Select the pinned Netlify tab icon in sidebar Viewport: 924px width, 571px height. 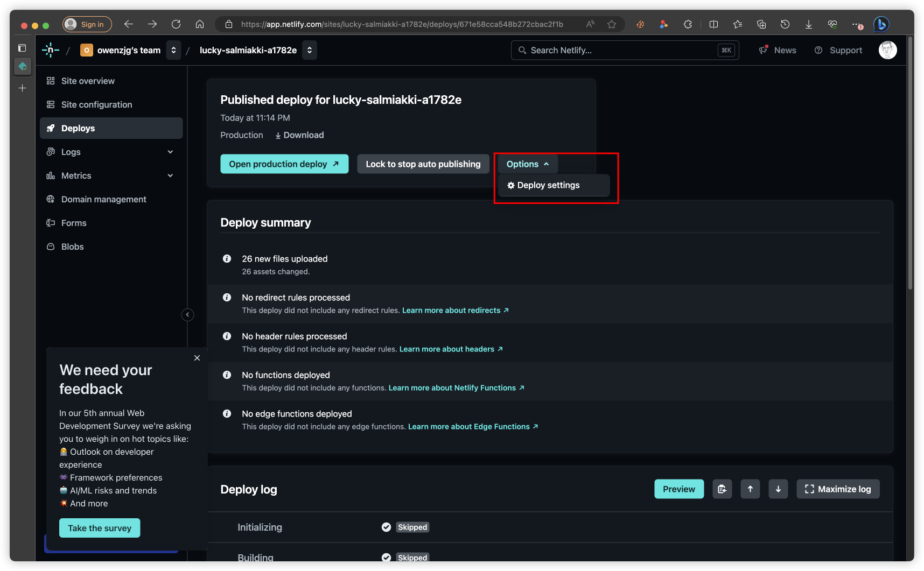tap(23, 66)
